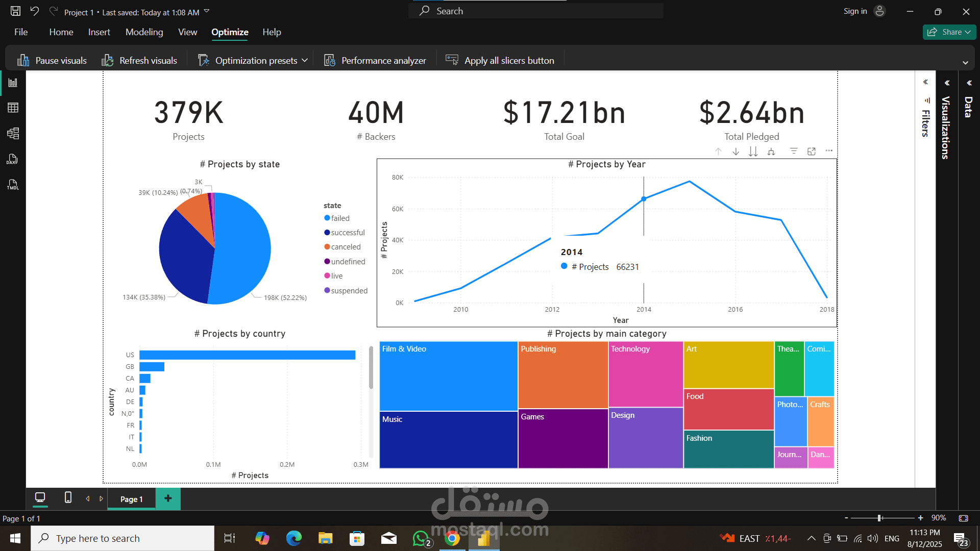Click the zoom slider handle
The width and height of the screenshot is (980, 551).
880,518
